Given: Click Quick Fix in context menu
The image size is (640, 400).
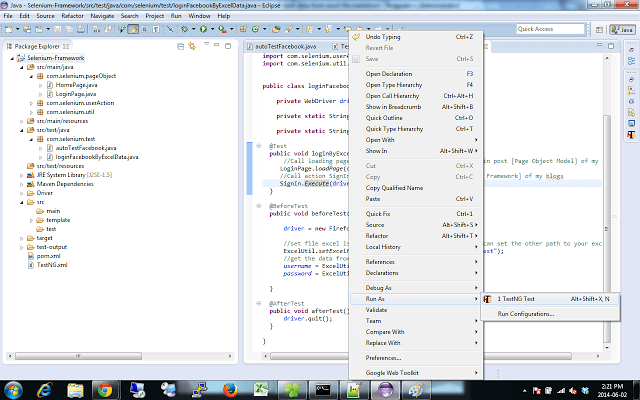Looking at the screenshot, I should pyautogui.click(x=416, y=214).
